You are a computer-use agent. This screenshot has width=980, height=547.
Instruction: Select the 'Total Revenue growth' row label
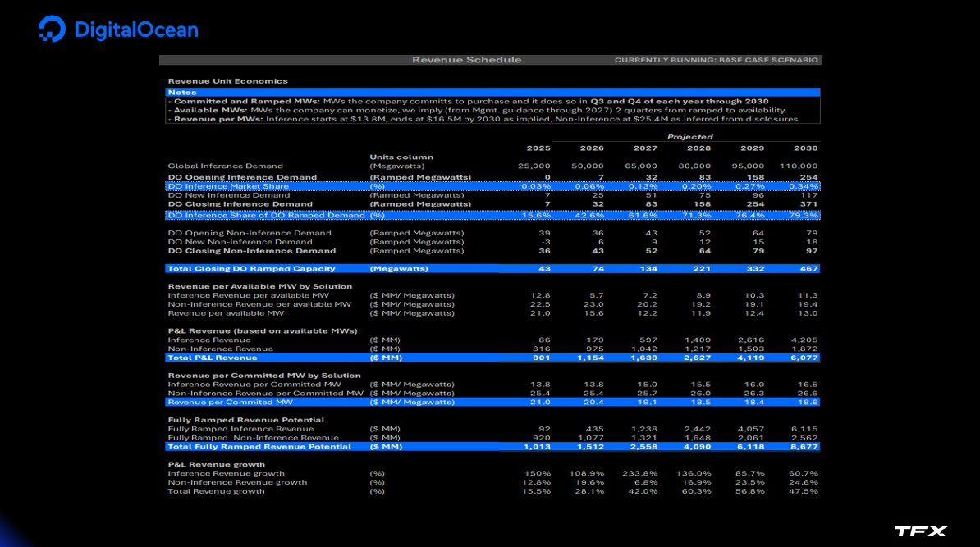click(x=216, y=491)
